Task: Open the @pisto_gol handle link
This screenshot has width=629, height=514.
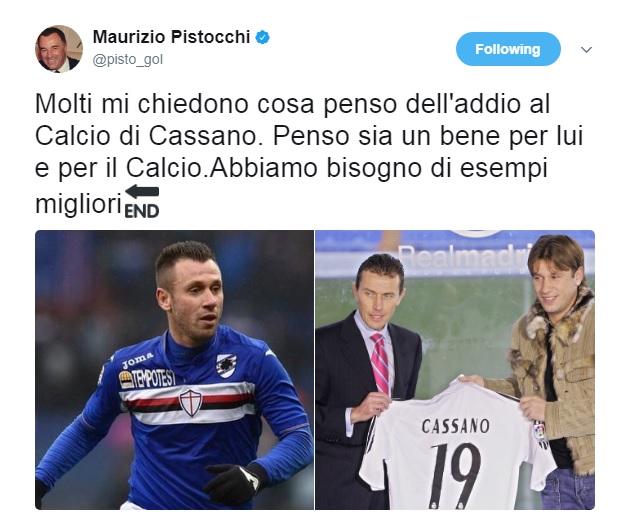Action: [128, 60]
